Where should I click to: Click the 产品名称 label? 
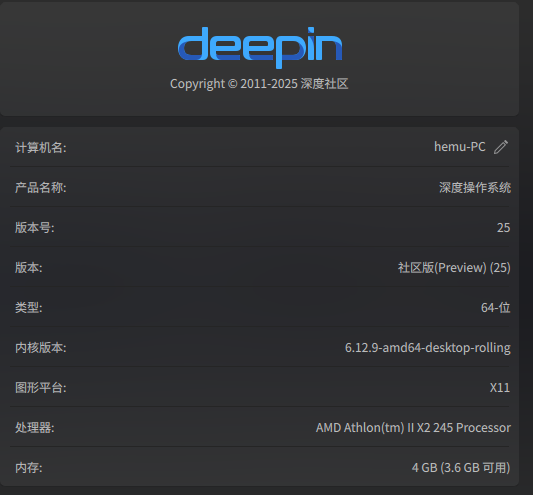[41, 187]
